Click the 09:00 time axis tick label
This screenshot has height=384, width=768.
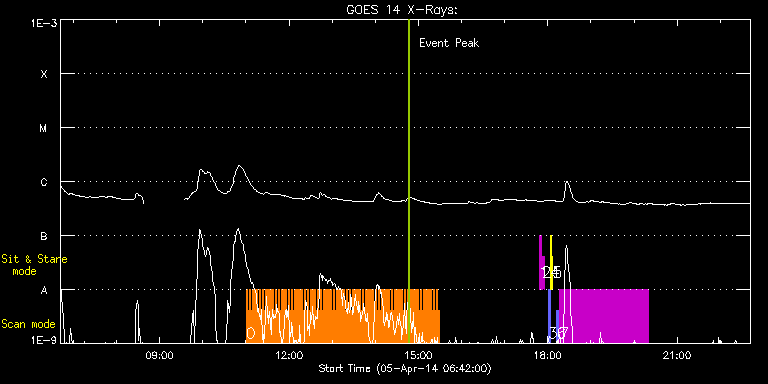[160, 355]
